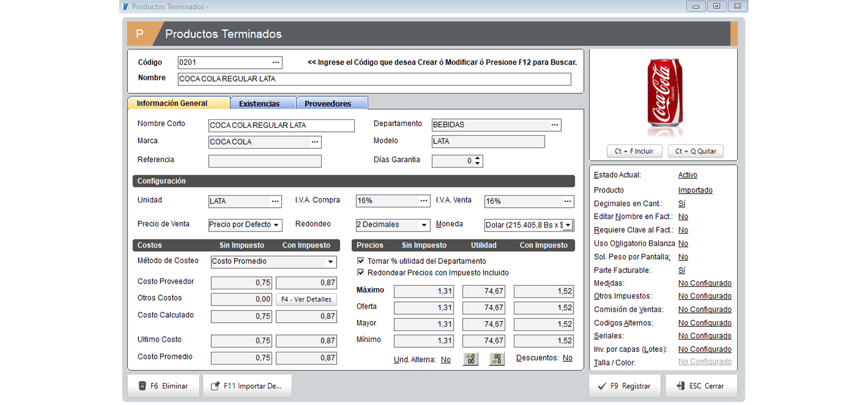This screenshot has width=868, height=405.
Task: Open Inv. por capas (Lotes) link
Action: (x=705, y=349)
